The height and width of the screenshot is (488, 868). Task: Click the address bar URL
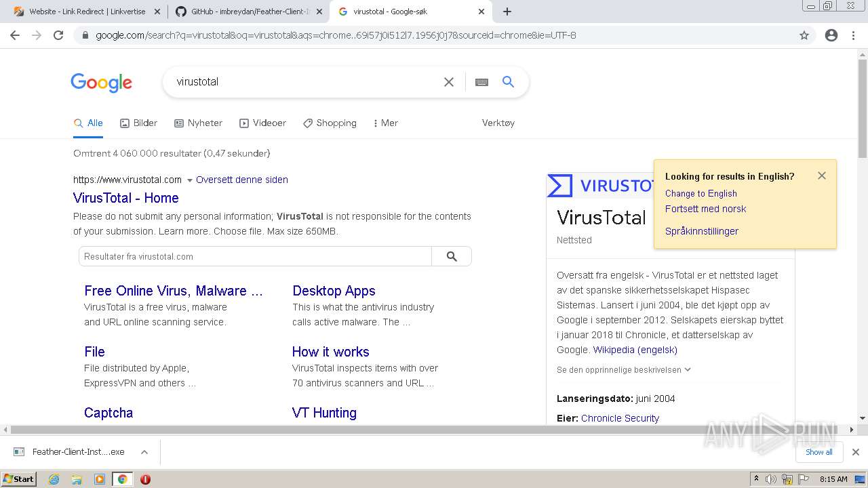click(336, 35)
